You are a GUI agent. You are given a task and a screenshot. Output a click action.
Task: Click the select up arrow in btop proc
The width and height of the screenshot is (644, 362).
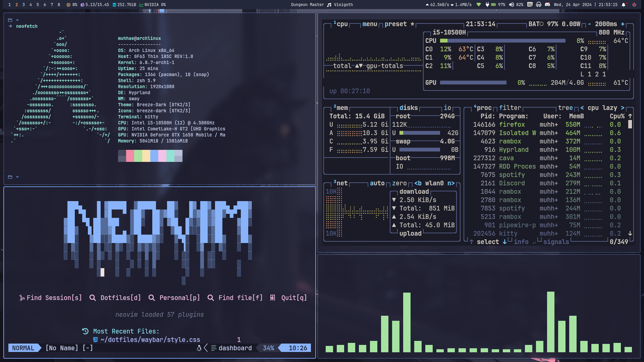click(x=471, y=242)
